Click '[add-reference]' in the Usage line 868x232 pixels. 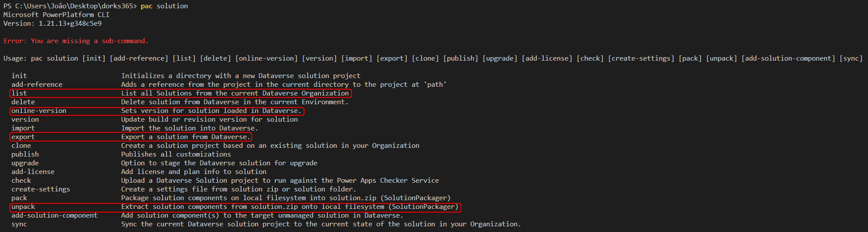click(x=139, y=58)
